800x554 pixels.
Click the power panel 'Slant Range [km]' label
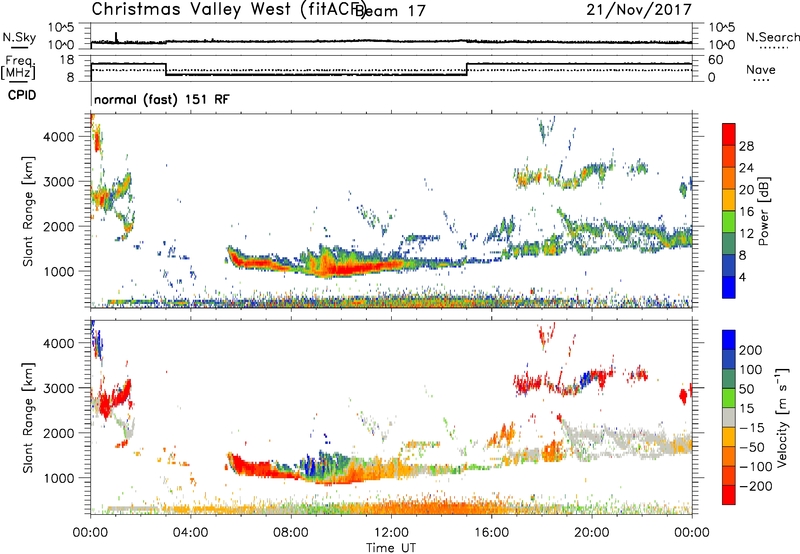[28, 211]
